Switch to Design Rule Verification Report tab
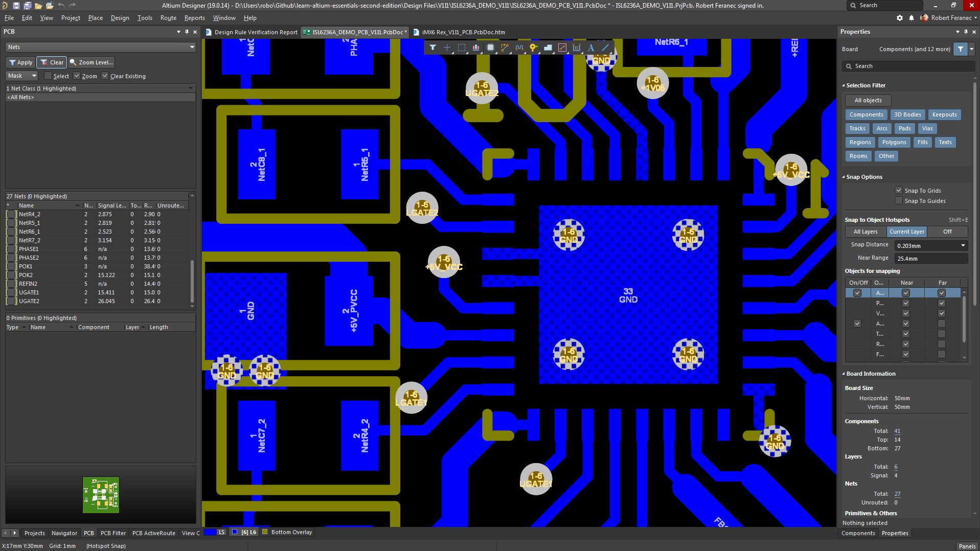 pyautogui.click(x=252, y=32)
